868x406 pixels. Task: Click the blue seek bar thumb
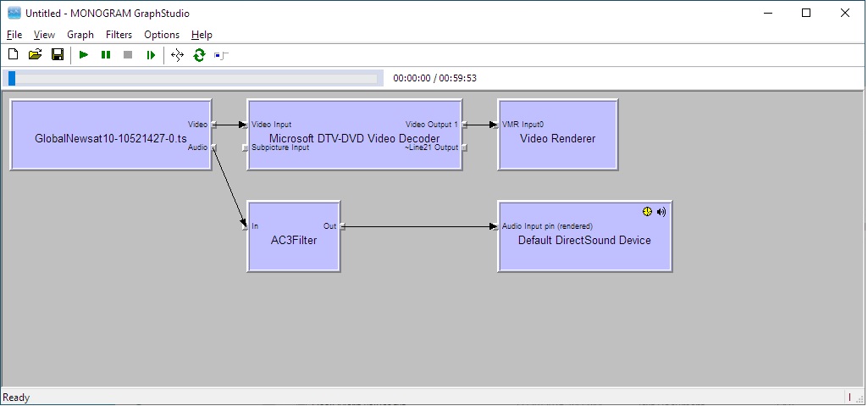click(x=12, y=78)
